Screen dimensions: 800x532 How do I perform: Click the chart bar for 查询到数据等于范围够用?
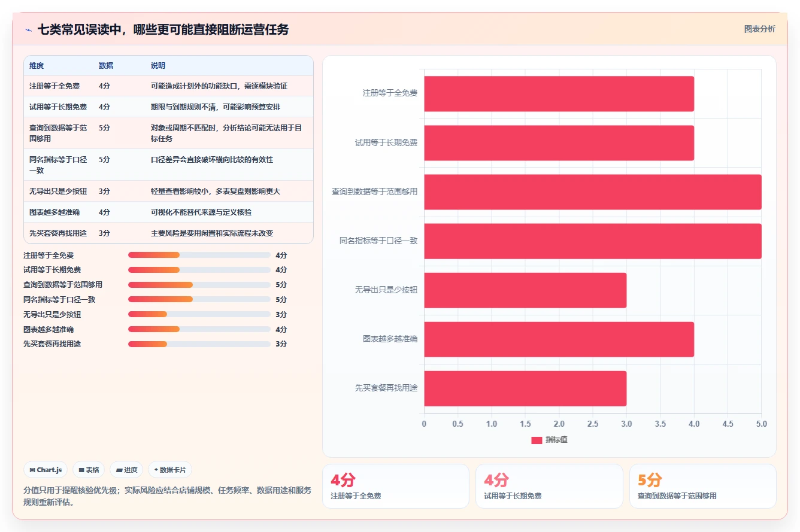(x=593, y=192)
